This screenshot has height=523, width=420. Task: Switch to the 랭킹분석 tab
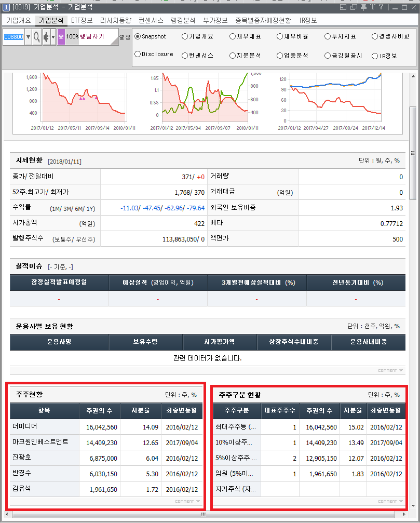(183, 20)
